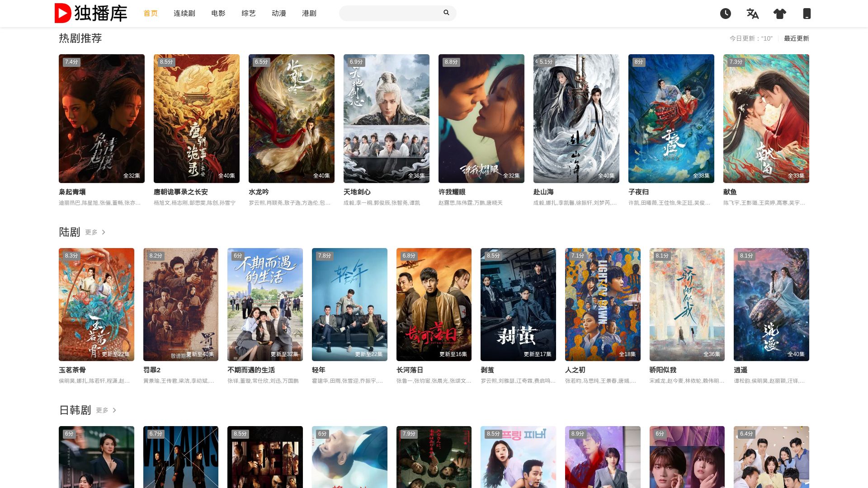The image size is (868, 488).
Task: Select the 动漫 menu item
Action: [x=278, y=14]
